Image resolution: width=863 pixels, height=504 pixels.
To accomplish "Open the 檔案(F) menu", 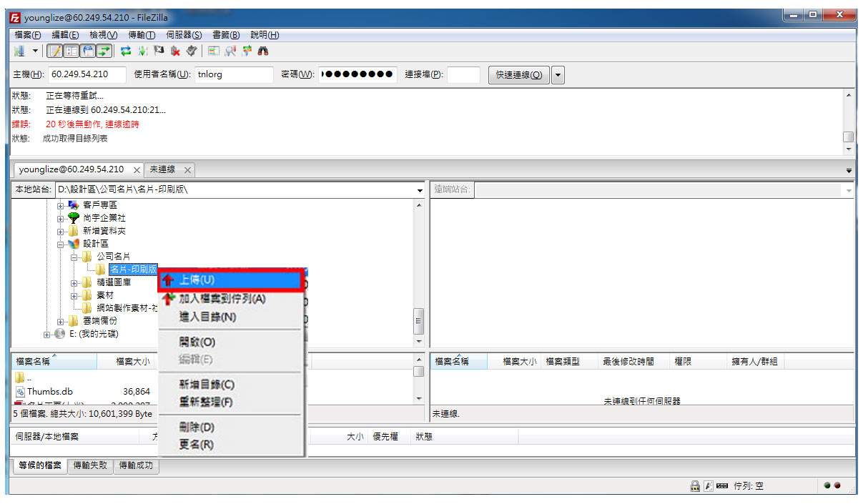I will pos(27,34).
